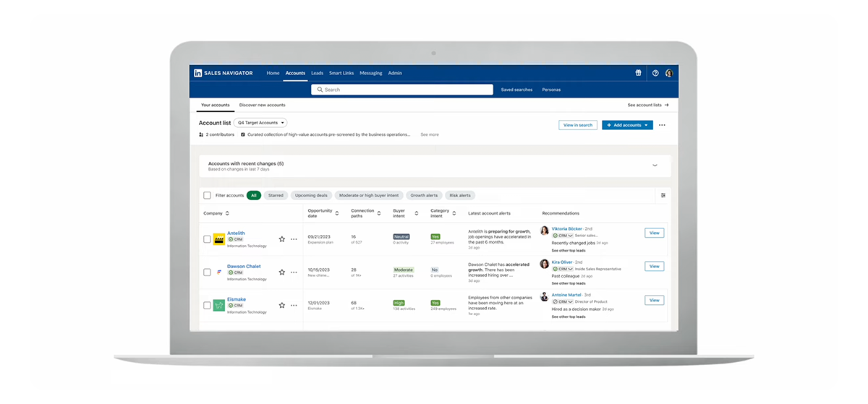Open the Admin nav item
The width and height of the screenshot is (868, 404).
pos(395,73)
